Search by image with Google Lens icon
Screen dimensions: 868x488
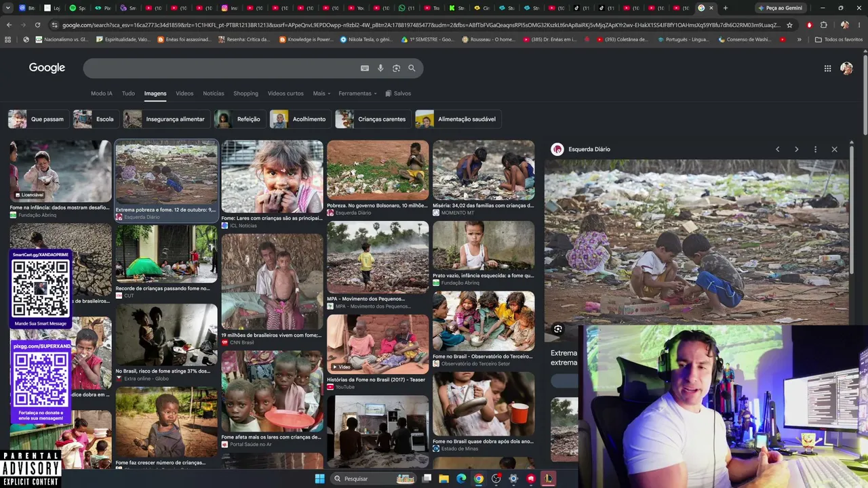tap(396, 68)
